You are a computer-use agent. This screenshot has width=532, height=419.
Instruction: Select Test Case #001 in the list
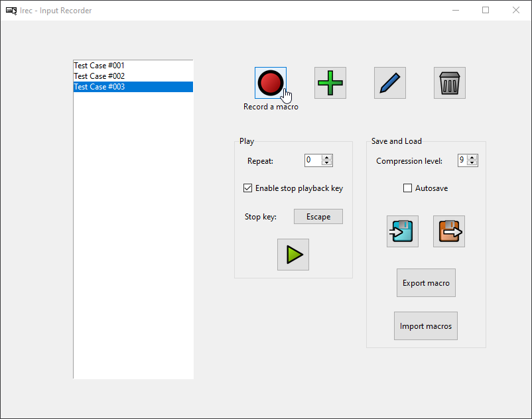pos(100,66)
